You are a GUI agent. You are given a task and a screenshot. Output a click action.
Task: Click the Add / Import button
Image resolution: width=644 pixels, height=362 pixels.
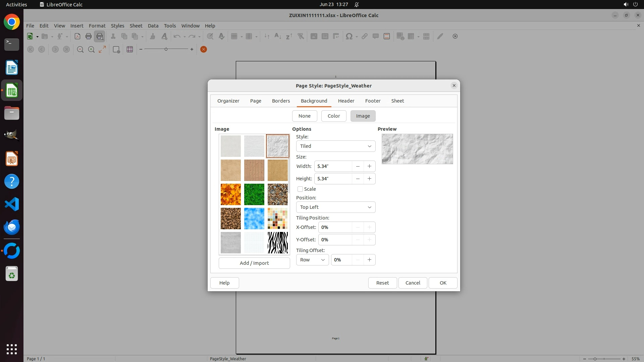point(254,263)
